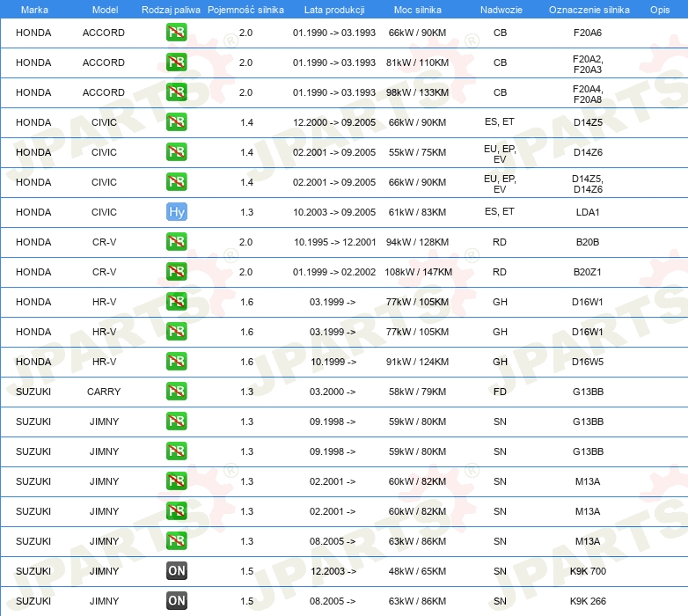Click the HONDA cell in the Civic LDA1 row
Image resolution: width=688 pixels, height=616 pixels.
(x=33, y=212)
